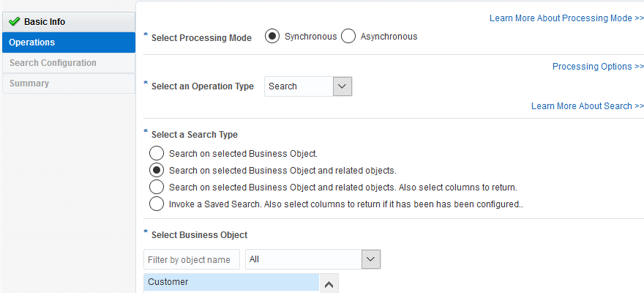Viewport: 644px width, 293px height.
Task: Click the dropdown arrow next to Search
Action: pyautogui.click(x=342, y=86)
